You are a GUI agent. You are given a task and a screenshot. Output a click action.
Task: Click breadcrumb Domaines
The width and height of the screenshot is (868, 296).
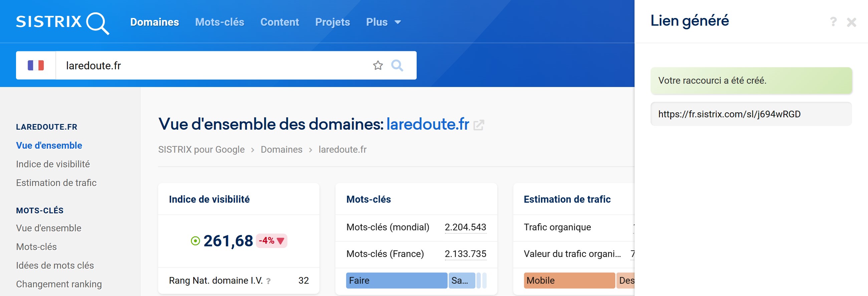(x=281, y=149)
